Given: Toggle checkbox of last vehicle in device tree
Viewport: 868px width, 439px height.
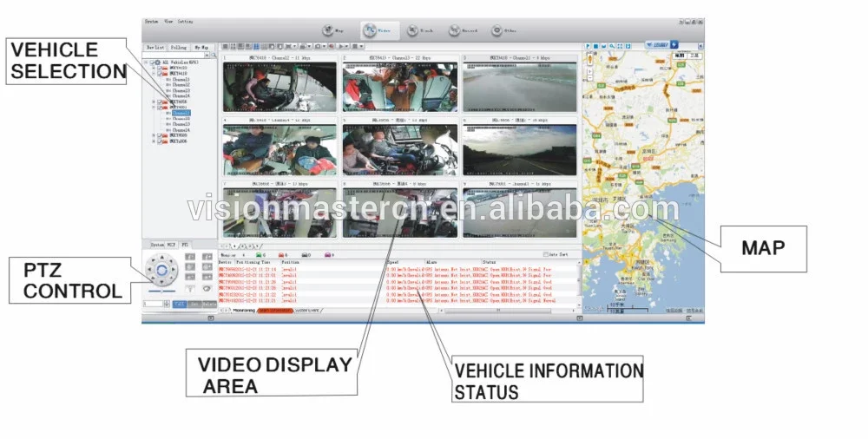Looking at the screenshot, I should (x=160, y=141).
